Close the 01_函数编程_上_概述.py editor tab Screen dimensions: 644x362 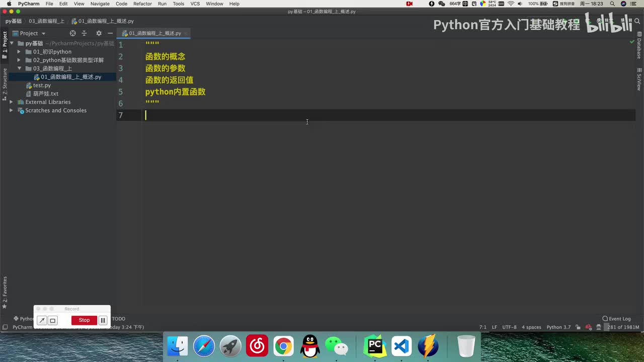coord(186,33)
